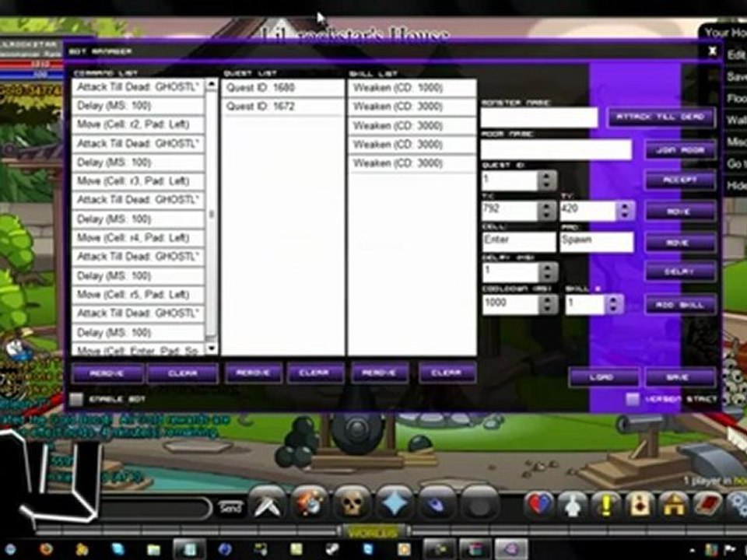The image size is (747, 560).
Task: Click Command List scrollbar down arrow
Action: [211, 348]
